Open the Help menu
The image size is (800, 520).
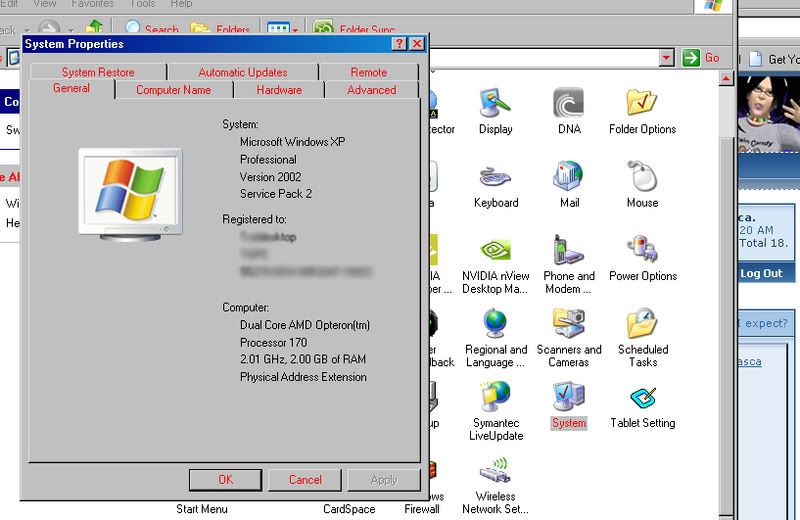click(x=181, y=4)
